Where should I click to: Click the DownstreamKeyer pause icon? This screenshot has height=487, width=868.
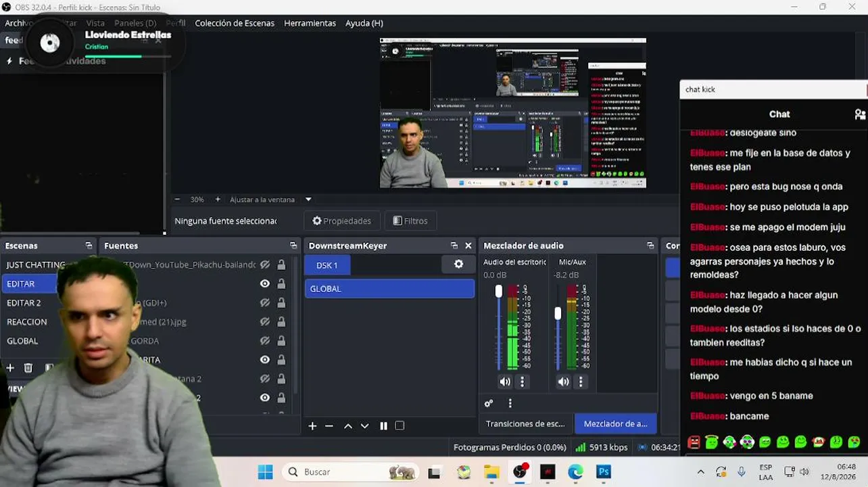coord(383,426)
